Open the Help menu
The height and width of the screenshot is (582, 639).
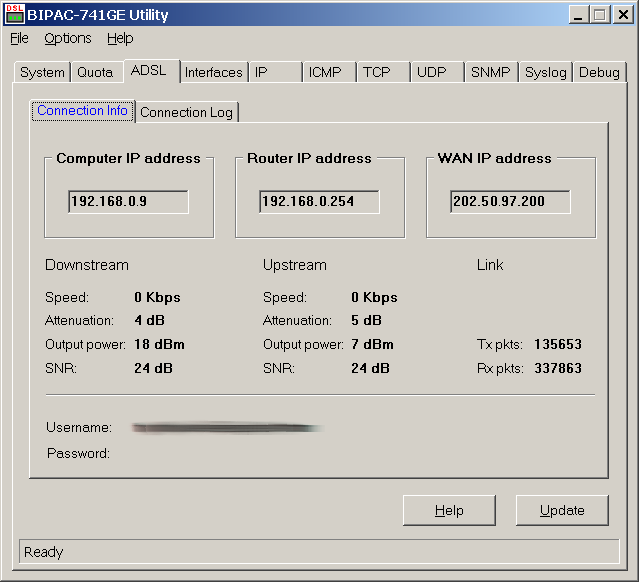120,38
